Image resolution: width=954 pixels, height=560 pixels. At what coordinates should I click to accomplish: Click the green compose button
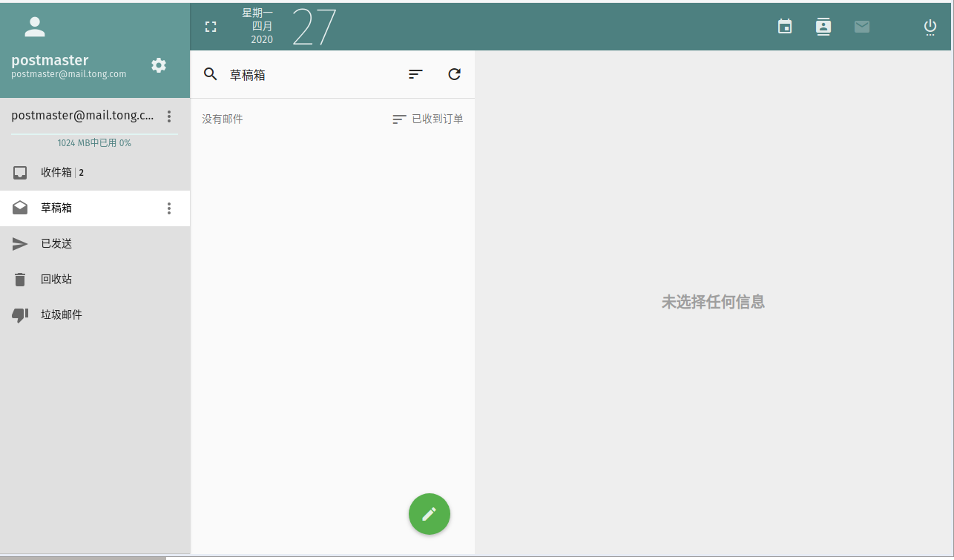click(429, 513)
